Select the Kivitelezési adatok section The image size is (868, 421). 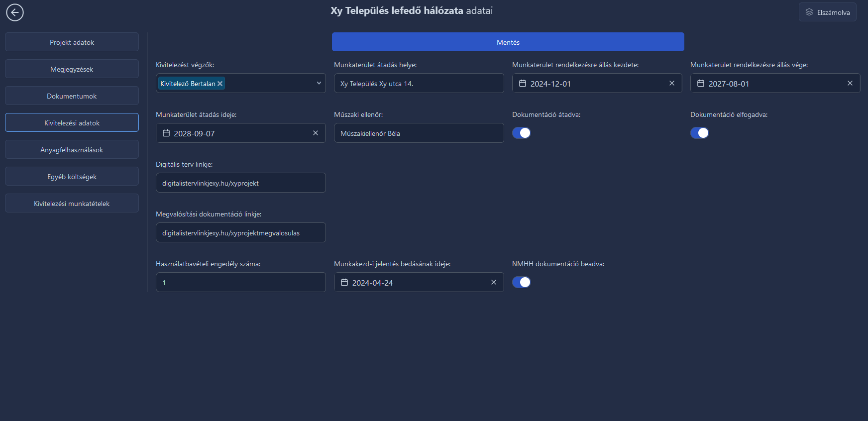72,123
